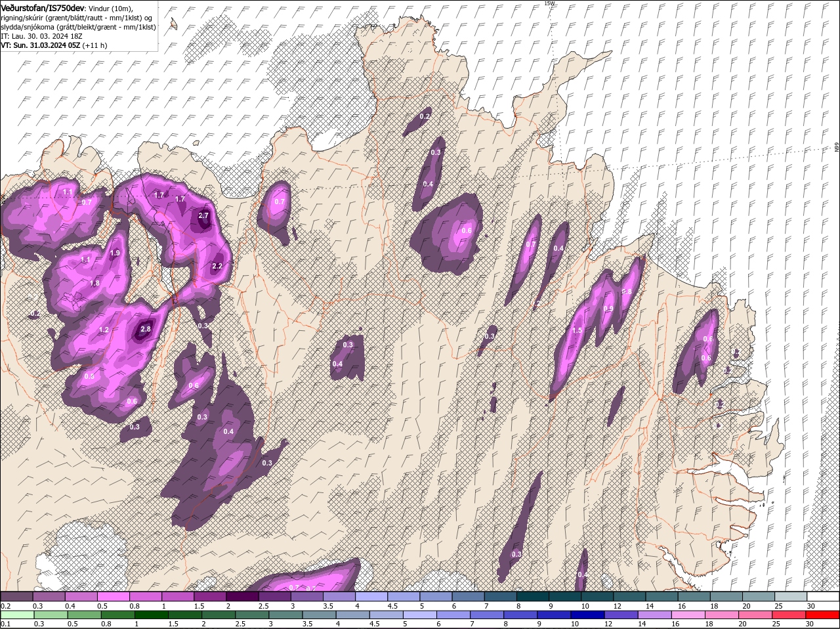Screen dimensions: 840x629
Task: Click the '30' label under the lower legend
Action: click(809, 624)
